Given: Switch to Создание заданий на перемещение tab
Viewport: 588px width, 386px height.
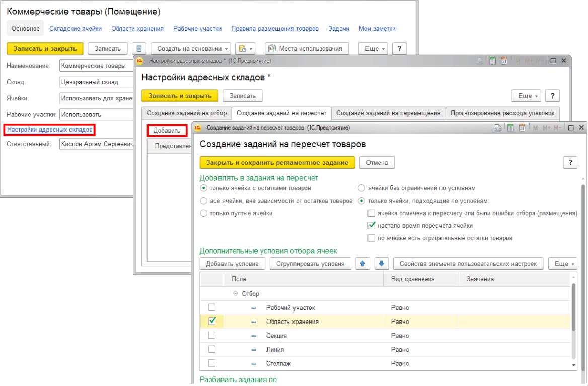Looking at the screenshot, I should point(388,113).
